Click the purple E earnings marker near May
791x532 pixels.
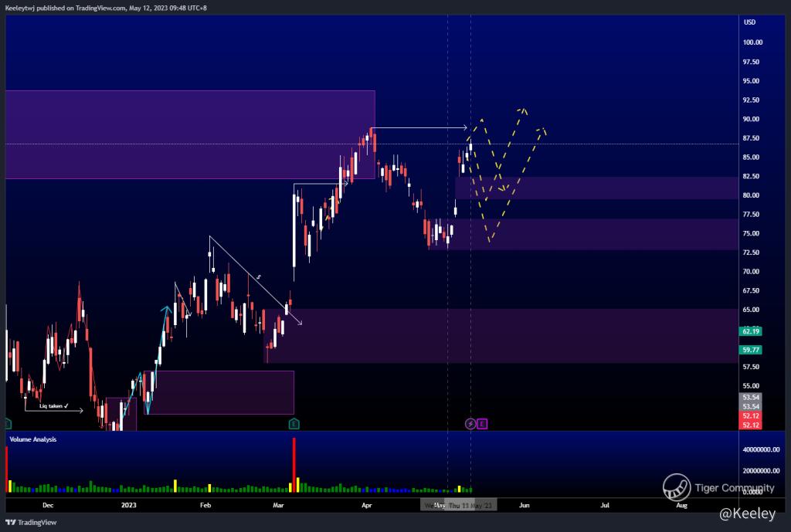(x=482, y=424)
